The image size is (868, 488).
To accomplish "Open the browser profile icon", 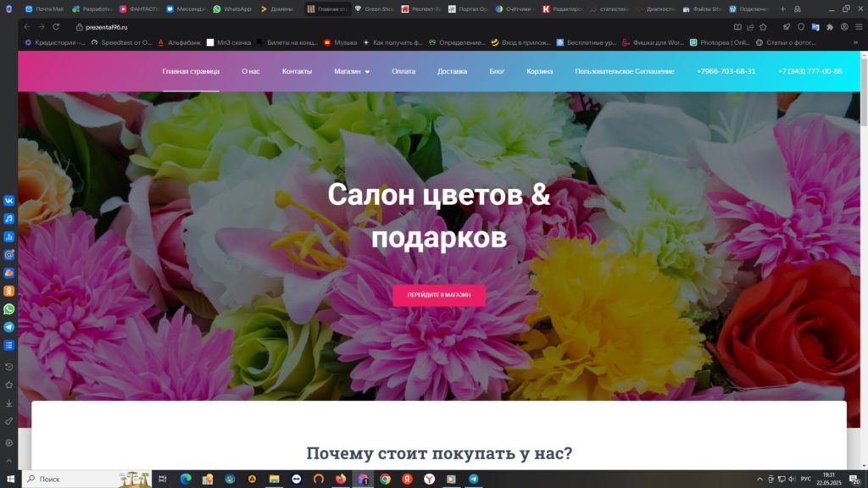I will coord(844,26).
